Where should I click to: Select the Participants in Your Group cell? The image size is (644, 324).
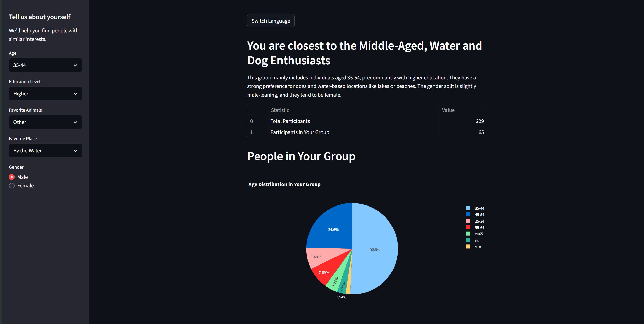click(x=300, y=132)
